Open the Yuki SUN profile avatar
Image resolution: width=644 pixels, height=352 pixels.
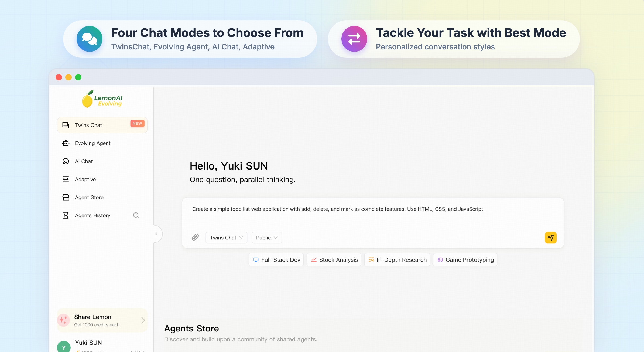click(x=64, y=347)
